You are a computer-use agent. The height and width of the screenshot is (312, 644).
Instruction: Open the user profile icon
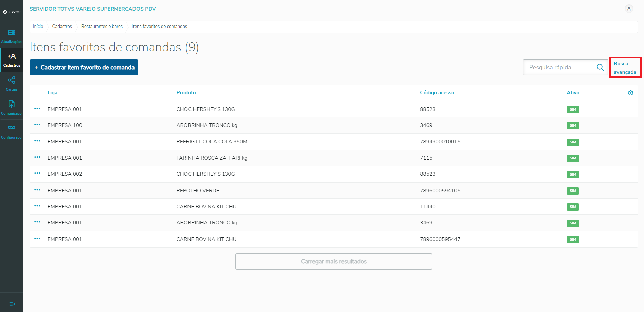[629, 9]
